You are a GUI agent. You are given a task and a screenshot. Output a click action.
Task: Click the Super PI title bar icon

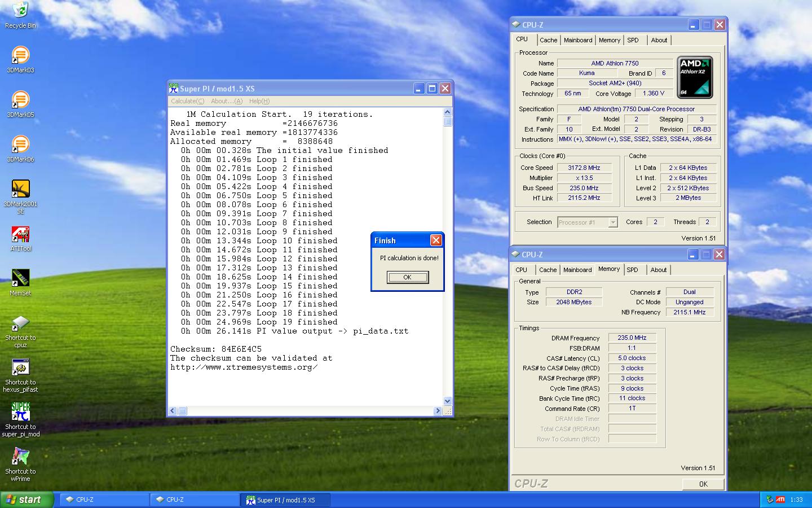pyautogui.click(x=174, y=89)
